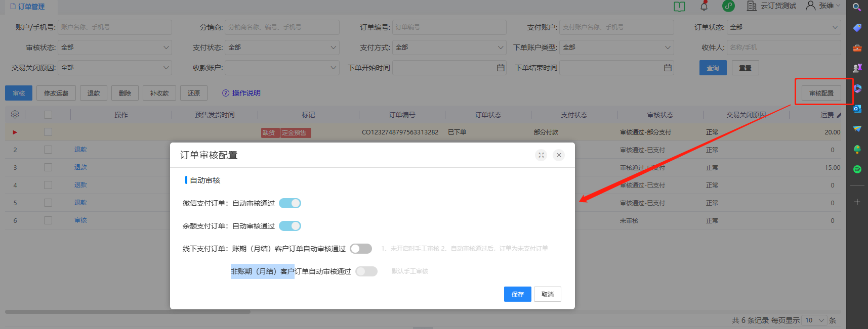Expand the first row red triangle marker

[x=15, y=132]
